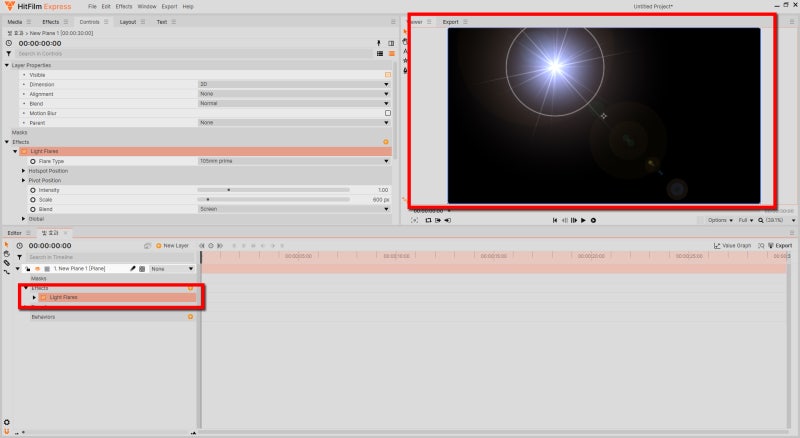Open the Blend mode Normal dropdown
The image size is (800, 438).
[x=294, y=103]
